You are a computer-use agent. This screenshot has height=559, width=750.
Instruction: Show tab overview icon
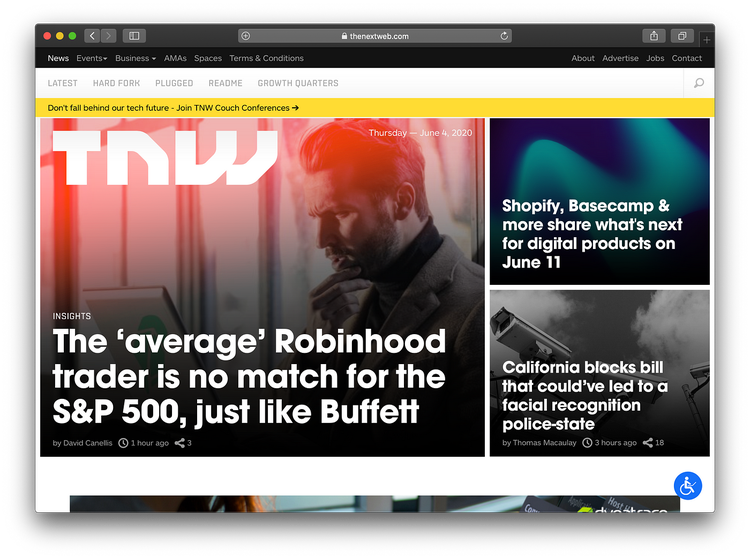[x=682, y=36]
